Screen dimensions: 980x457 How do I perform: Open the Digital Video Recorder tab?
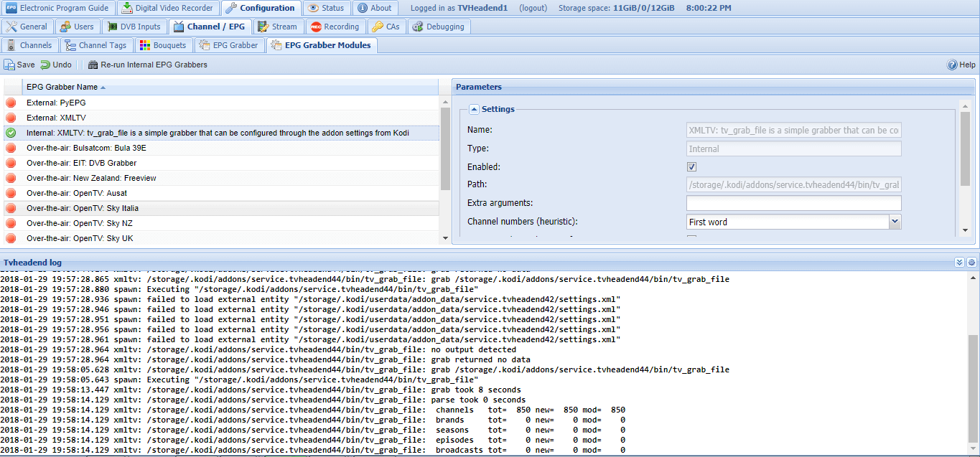[x=168, y=8]
